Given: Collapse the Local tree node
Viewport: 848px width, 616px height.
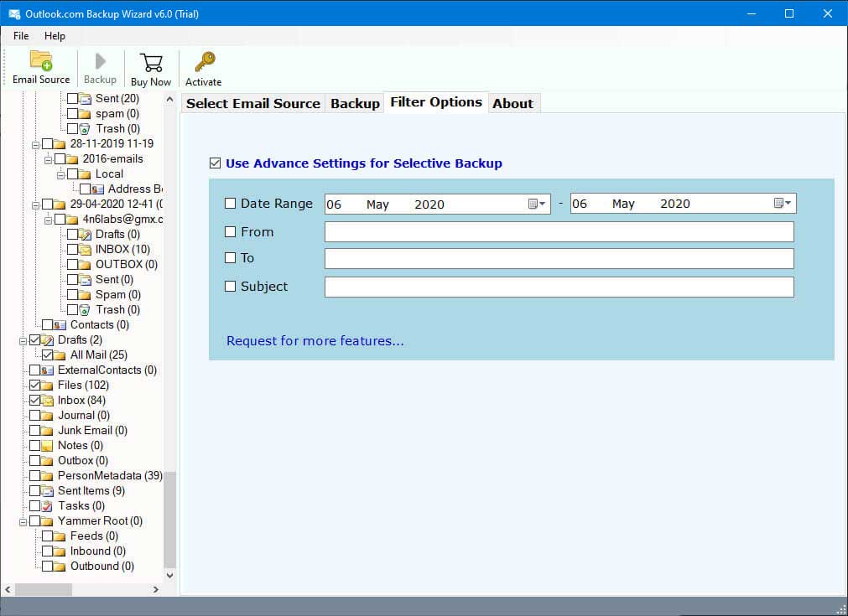Looking at the screenshot, I should [x=60, y=175].
